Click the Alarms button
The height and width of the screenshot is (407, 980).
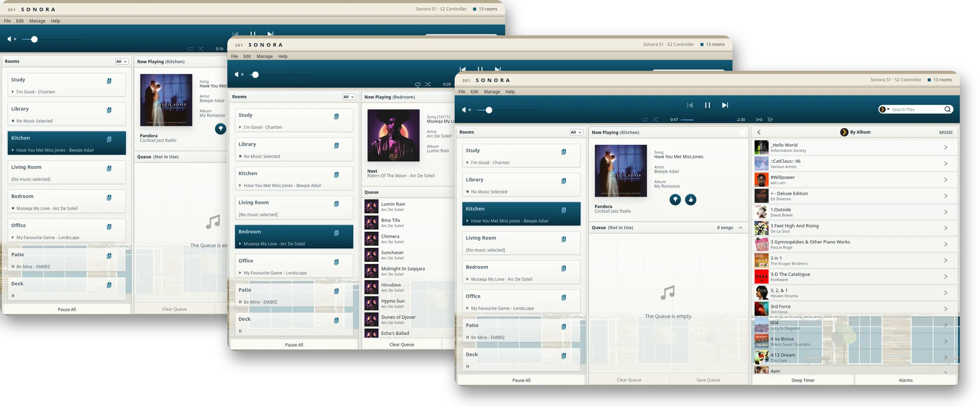point(905,380)
